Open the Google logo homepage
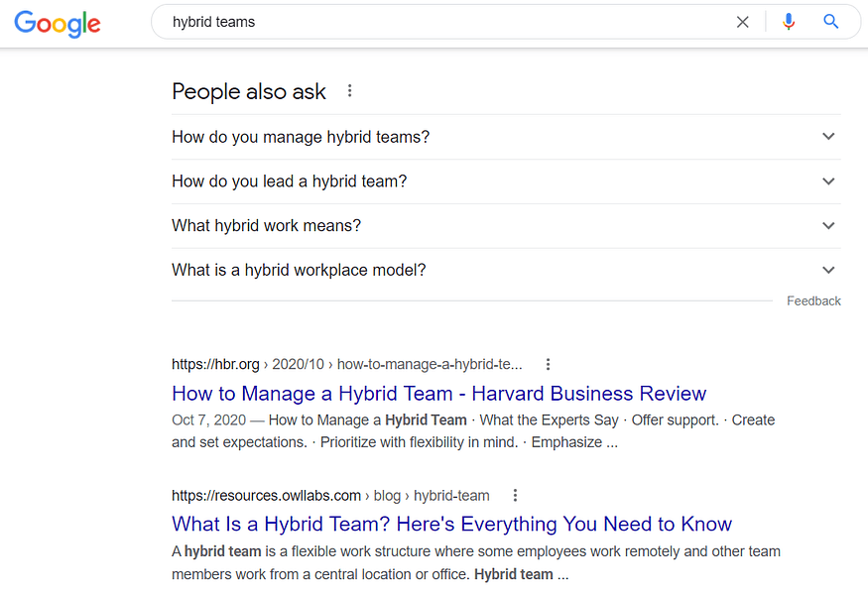Screen dimensions: 868x598 click(58, 23)
